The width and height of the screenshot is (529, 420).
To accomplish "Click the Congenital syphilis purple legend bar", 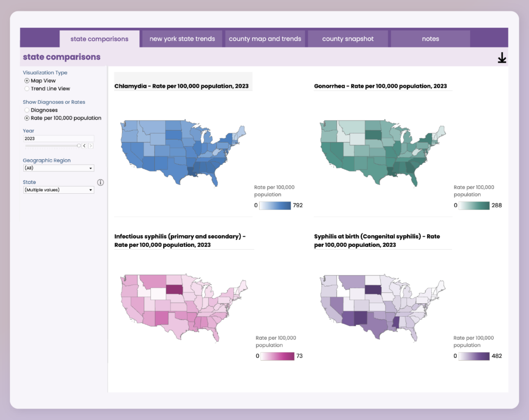I will pos(474,356).
